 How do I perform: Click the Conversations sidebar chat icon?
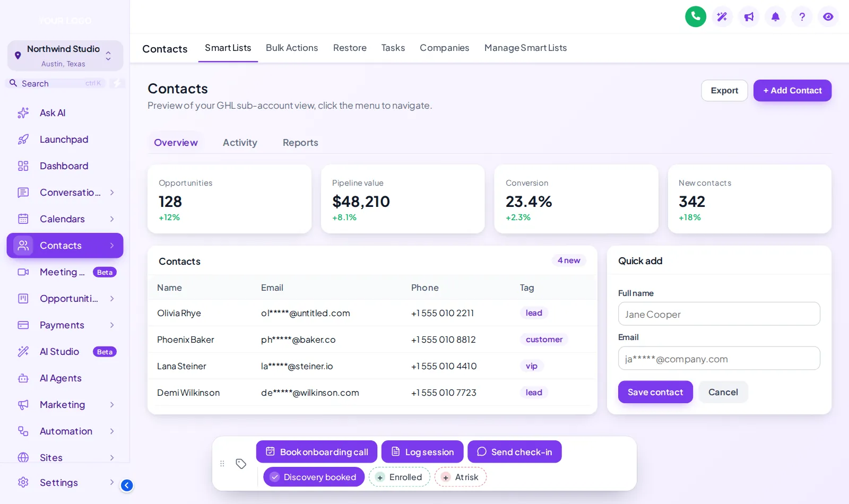pos(23,193)
